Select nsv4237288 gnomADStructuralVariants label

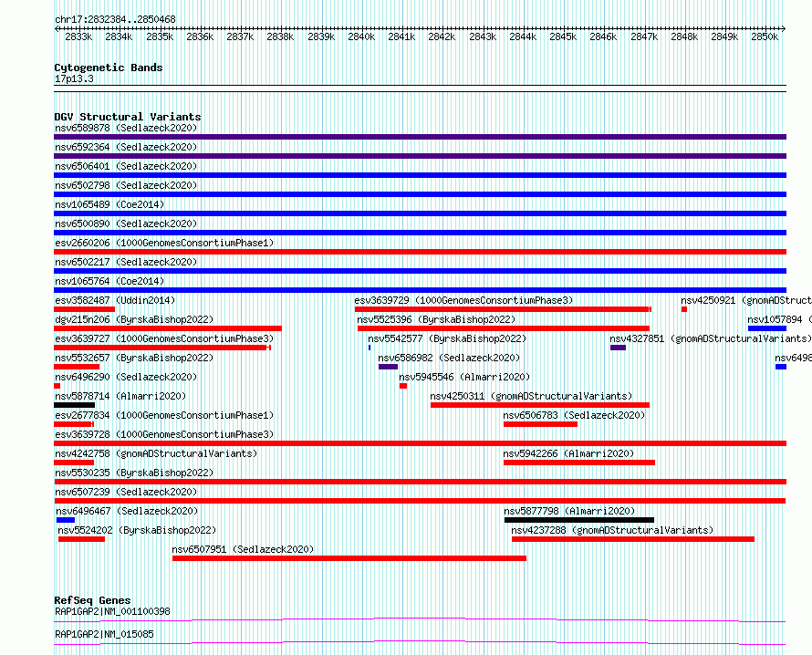(x=612, y=530)
